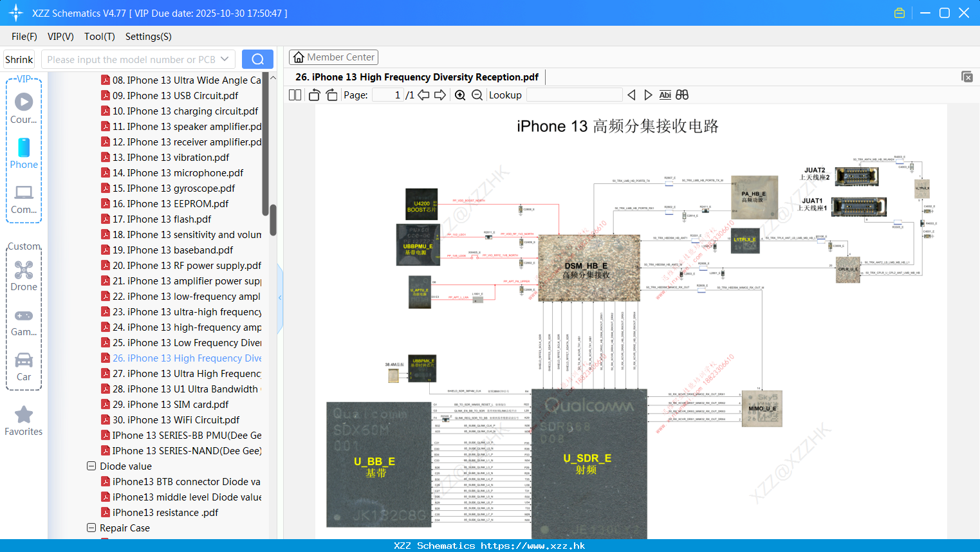Collapse the file tree with the side handle
Image resolution: width=980 pixels, height=552 pixels.
(x=280, y=298)
